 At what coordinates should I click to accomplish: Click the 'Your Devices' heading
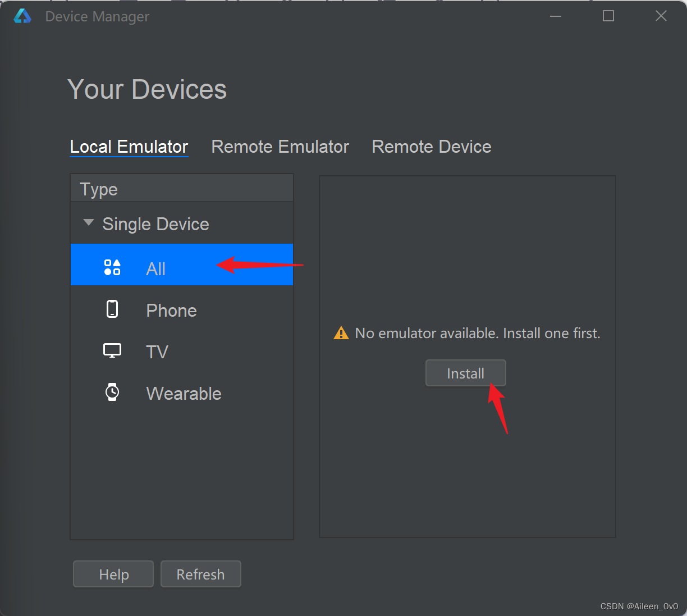click(x=147, y=89)
